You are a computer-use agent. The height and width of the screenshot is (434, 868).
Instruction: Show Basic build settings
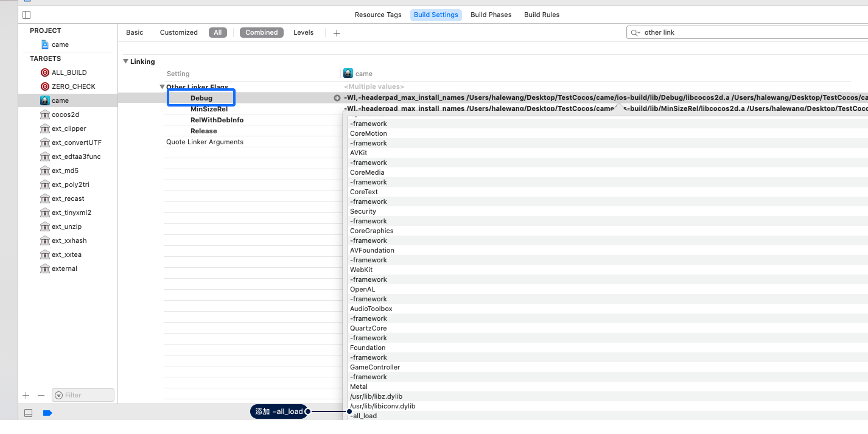pos(135,32)
